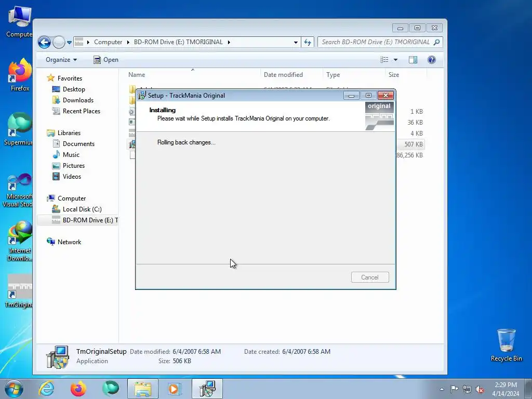
Task: Click the Change your view icon
Action: click(384, 60)
